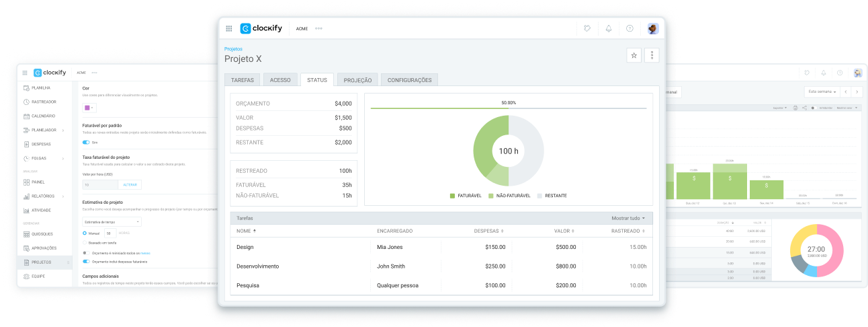Open the purple project color swatch
868x327 pixels.
89,108
